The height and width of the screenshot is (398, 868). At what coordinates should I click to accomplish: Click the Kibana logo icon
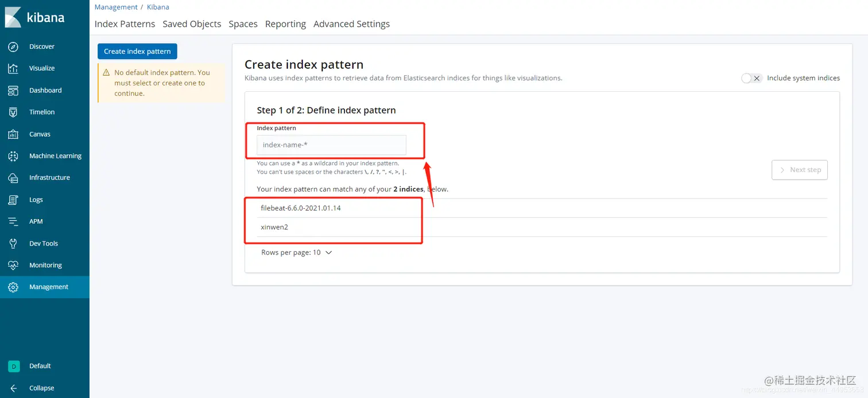13,17
